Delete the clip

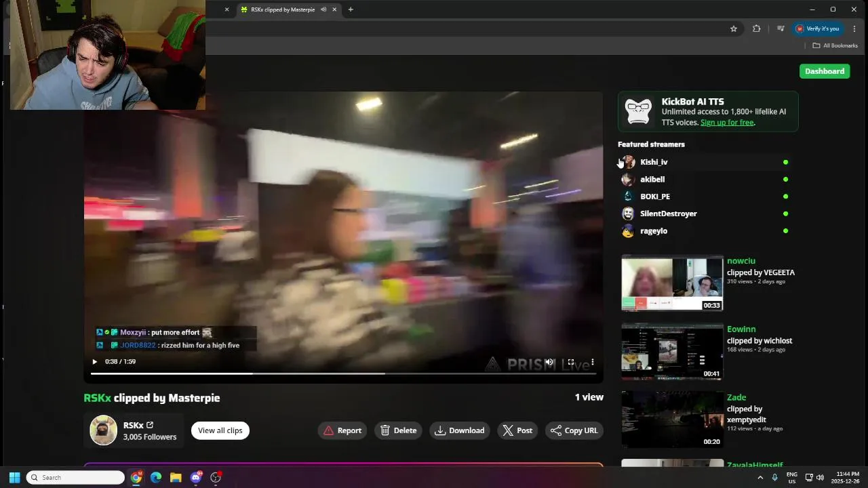point(398,430)
